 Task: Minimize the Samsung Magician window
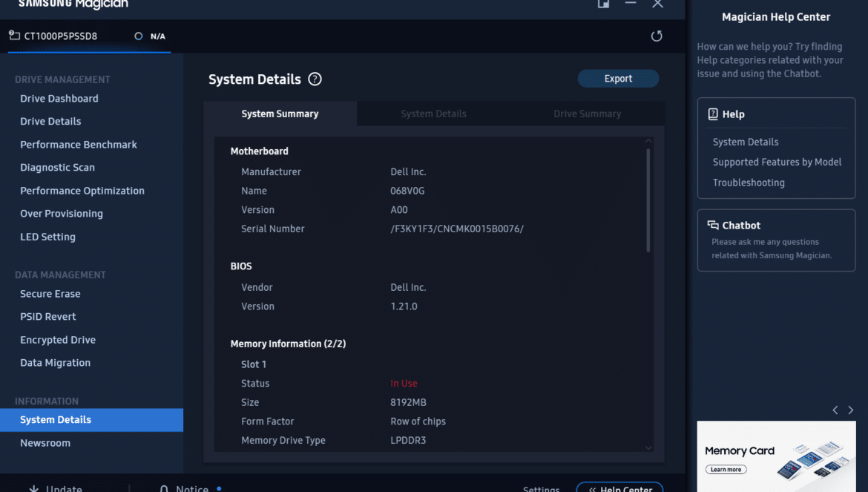click(631, 3)
